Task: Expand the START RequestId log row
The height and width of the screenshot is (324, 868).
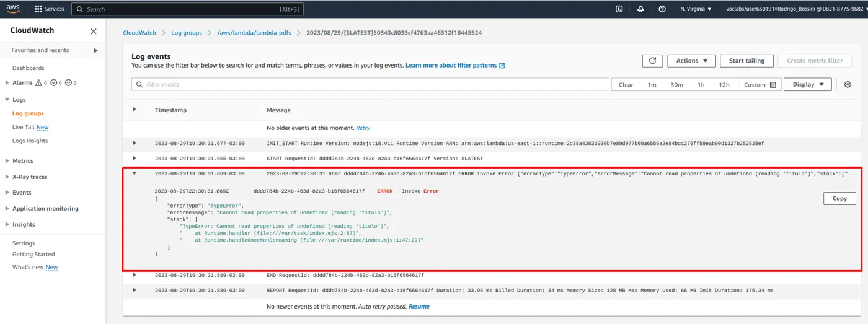Action: coord(134,159)
